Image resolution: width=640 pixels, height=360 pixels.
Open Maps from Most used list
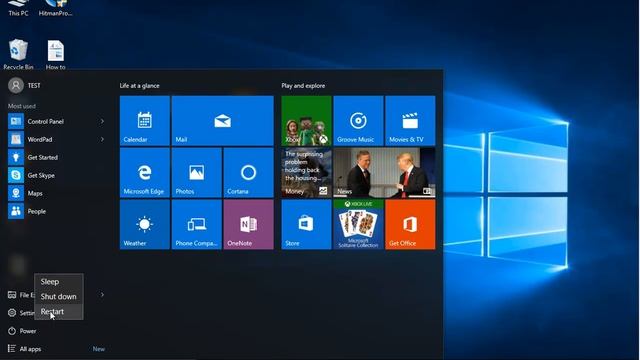pos(56,193)
